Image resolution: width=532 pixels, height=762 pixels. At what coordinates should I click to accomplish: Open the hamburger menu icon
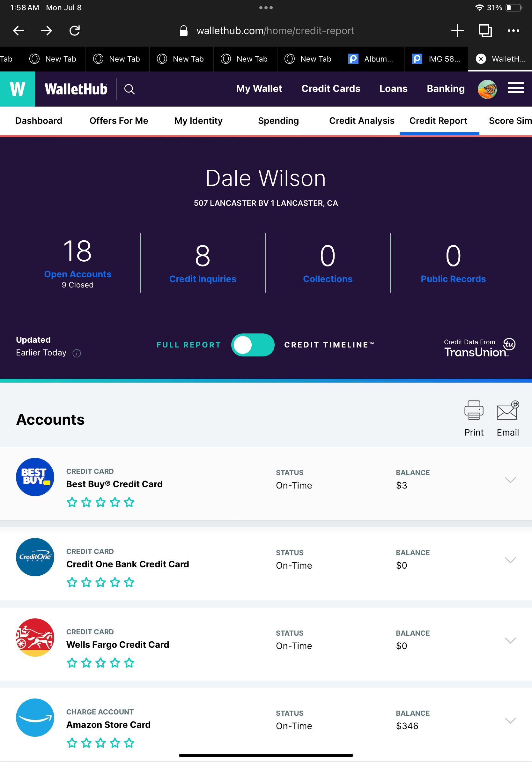[515, 88]
